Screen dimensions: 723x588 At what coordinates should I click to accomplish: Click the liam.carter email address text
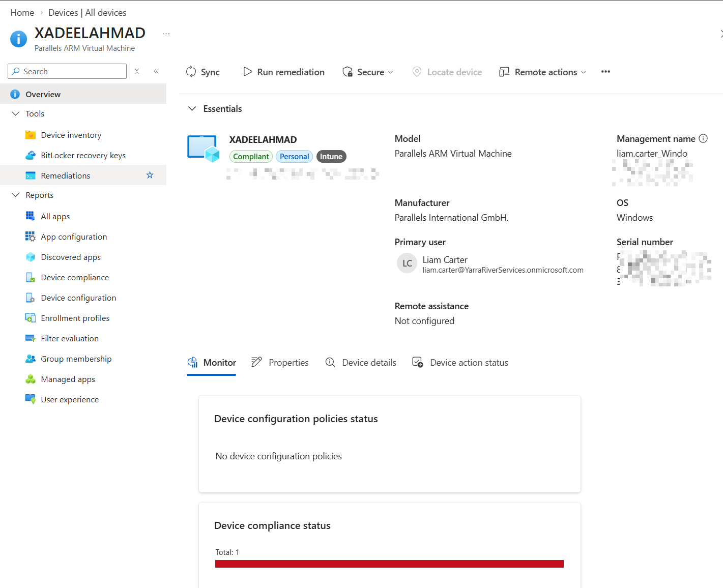tap(503, 270)
